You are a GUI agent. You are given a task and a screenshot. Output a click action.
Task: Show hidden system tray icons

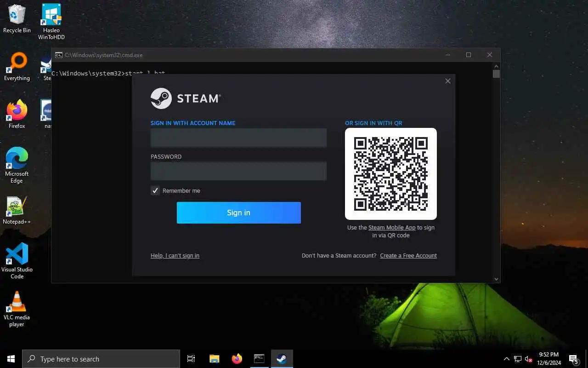506,359
